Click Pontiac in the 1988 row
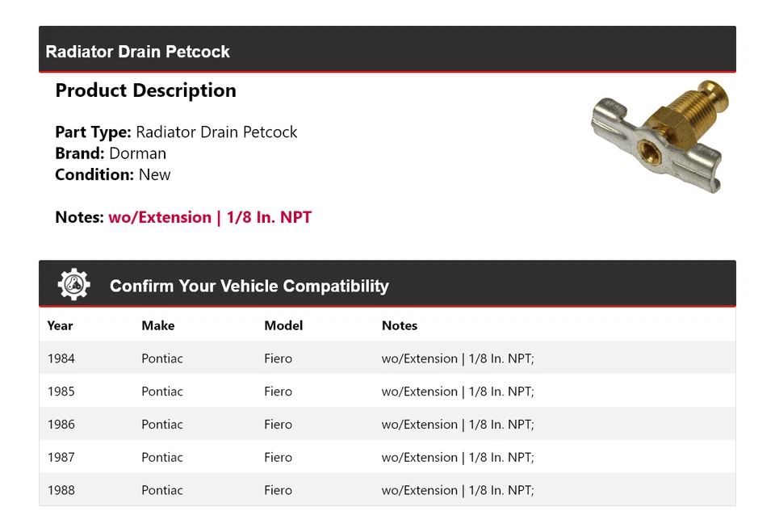 pyautogui.click(x=162, y=490)
